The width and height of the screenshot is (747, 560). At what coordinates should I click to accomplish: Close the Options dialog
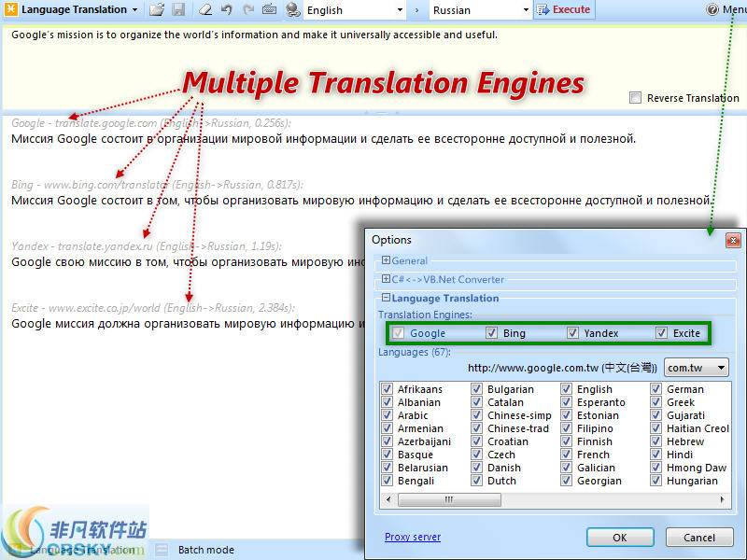pos(733,240)
